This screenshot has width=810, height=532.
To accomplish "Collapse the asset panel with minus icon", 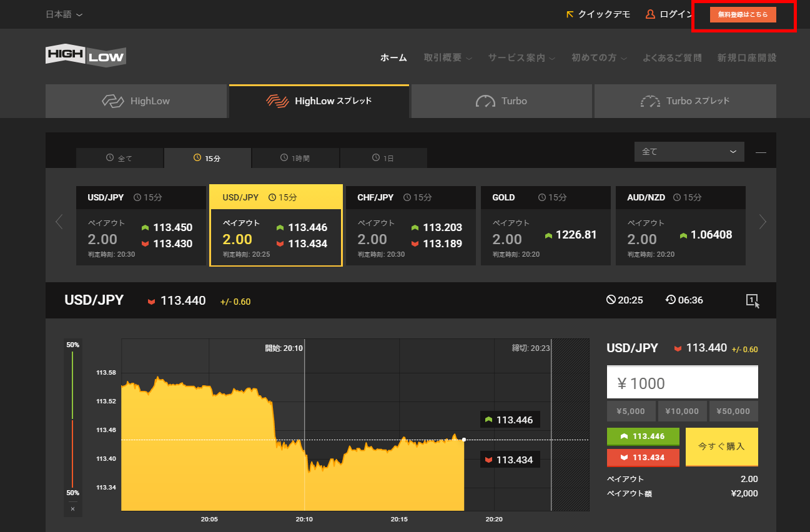I will pos(761,152).
